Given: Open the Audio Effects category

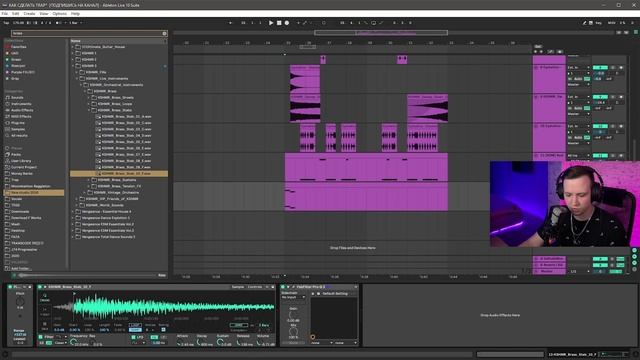Looking at the screenshot, I should point(22,110).
